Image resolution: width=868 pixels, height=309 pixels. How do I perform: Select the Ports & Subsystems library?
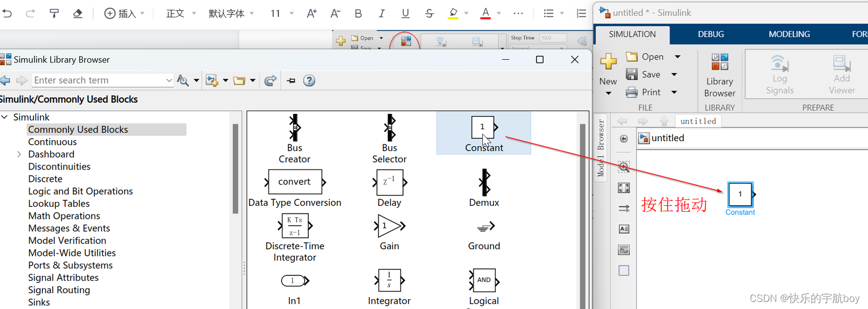pos(71,265)
